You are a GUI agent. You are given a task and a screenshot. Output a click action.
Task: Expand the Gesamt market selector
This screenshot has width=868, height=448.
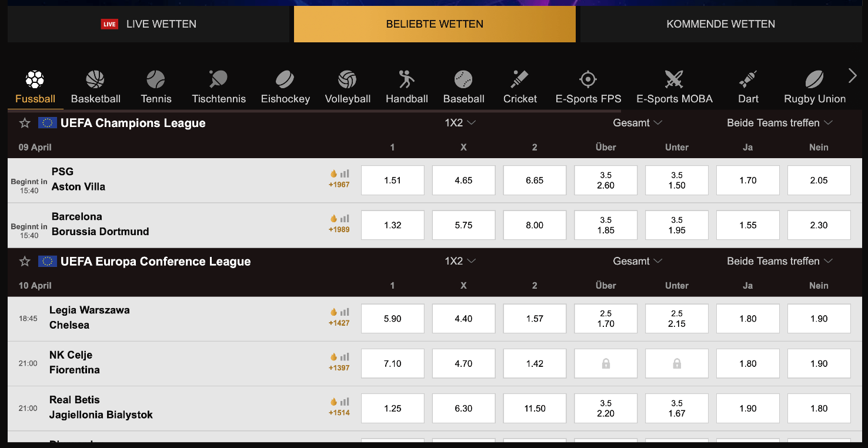coord(638,122)
